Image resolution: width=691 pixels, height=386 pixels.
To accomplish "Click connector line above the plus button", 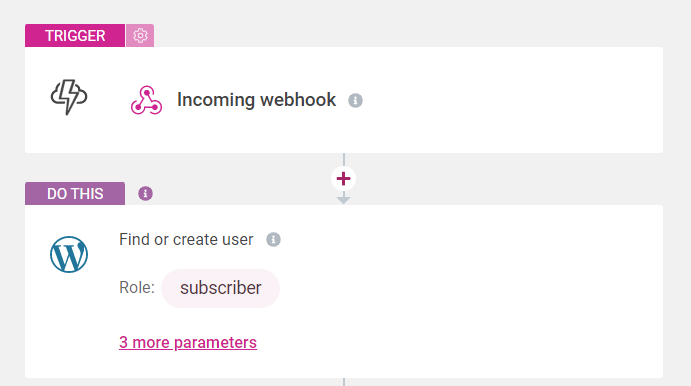I will tap(344, 160).
